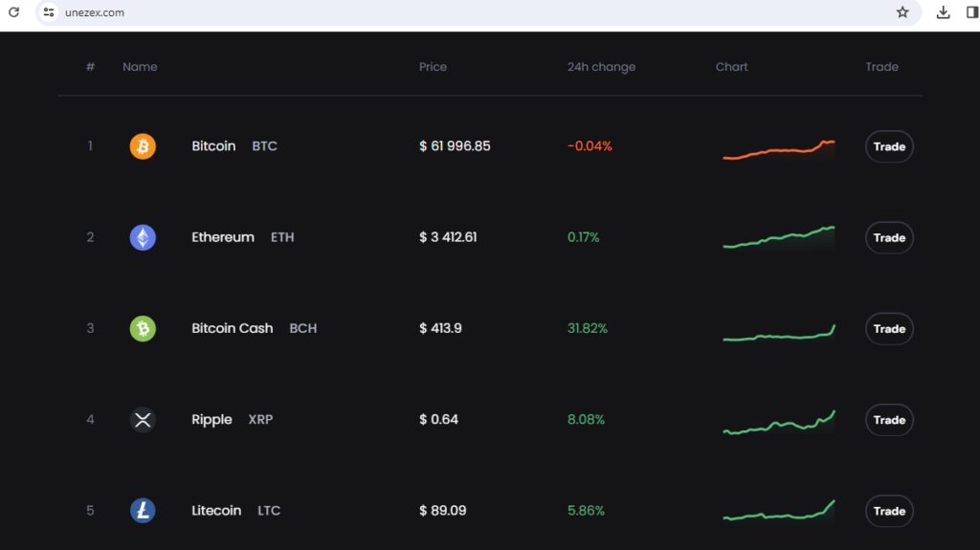Click the LTC ticker symbol

269,511
